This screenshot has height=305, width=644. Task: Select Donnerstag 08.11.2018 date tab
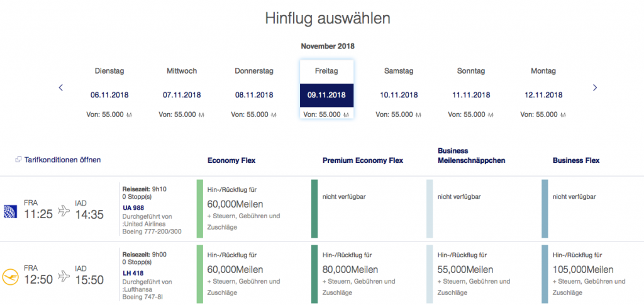(x=254, y=91)
